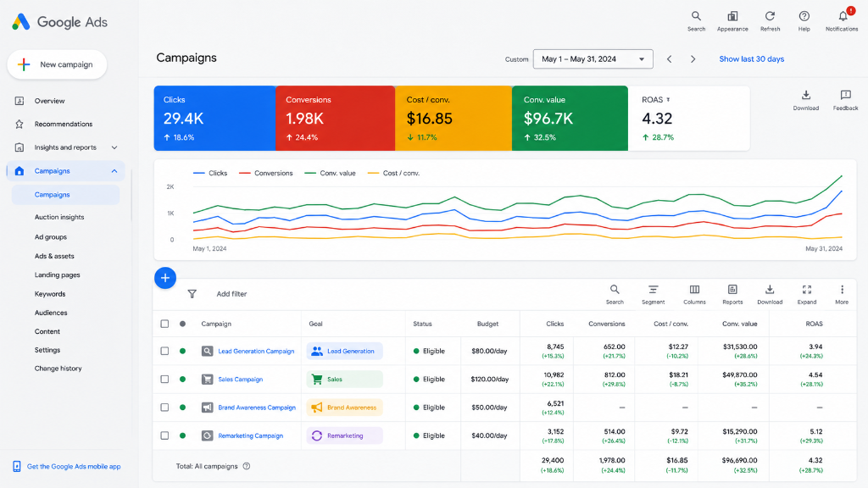This screenshot has width=868, height=488.
Task: Refresh the page data
Action: point(770,21)
